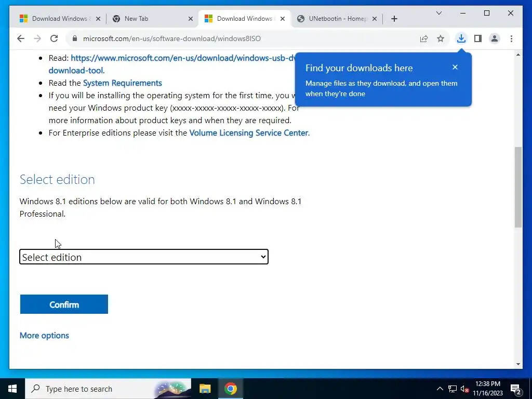Open the clock showing 12:38 PM
The width and height of the screenshot is (532, 399).
488,389
